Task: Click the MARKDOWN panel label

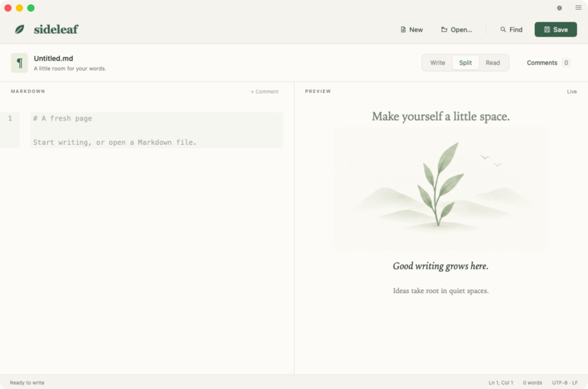Action: point(28,91)
